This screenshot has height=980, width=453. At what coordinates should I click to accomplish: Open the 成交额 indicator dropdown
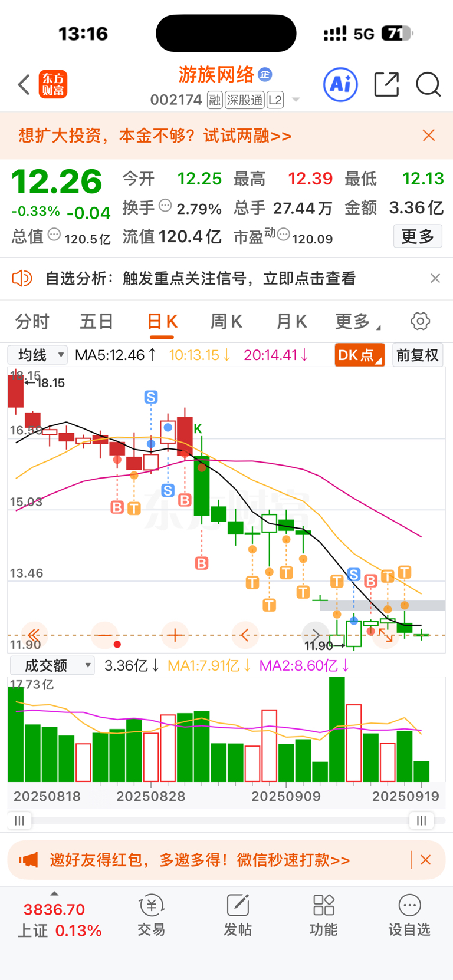click(52, 666)
